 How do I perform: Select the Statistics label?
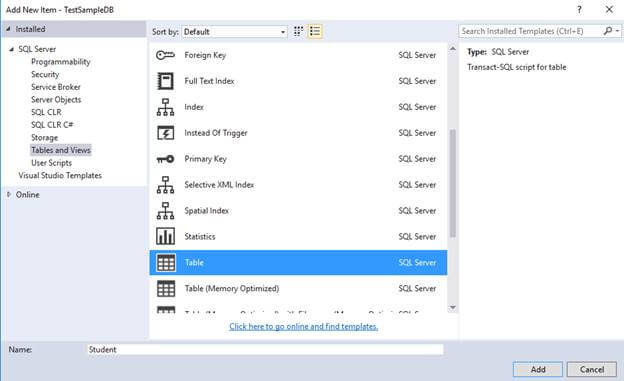[x=200, y=236]
